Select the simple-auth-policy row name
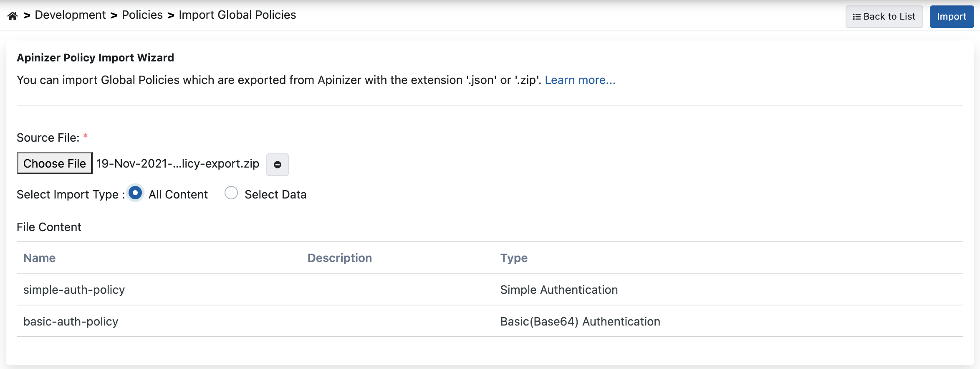This screenshot has width=980, height=369. [x=74, y=290]
